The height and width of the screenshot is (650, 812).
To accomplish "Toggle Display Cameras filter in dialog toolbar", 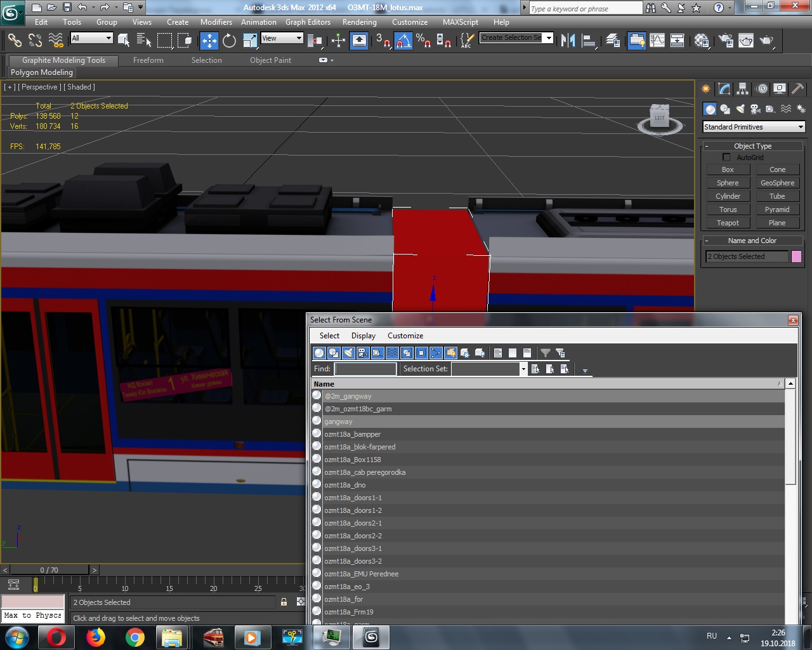I will coord(363,353).
